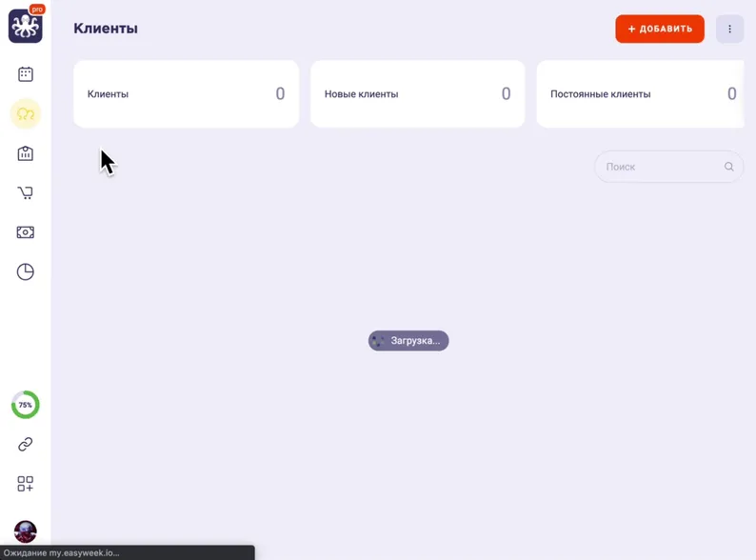Select the Постоянные клиенты counter card

coord(640,94)
